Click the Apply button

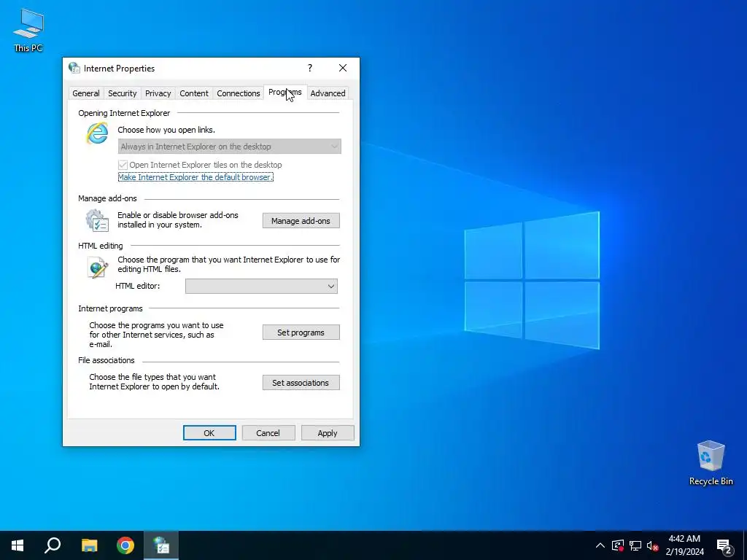coord(328,433)
